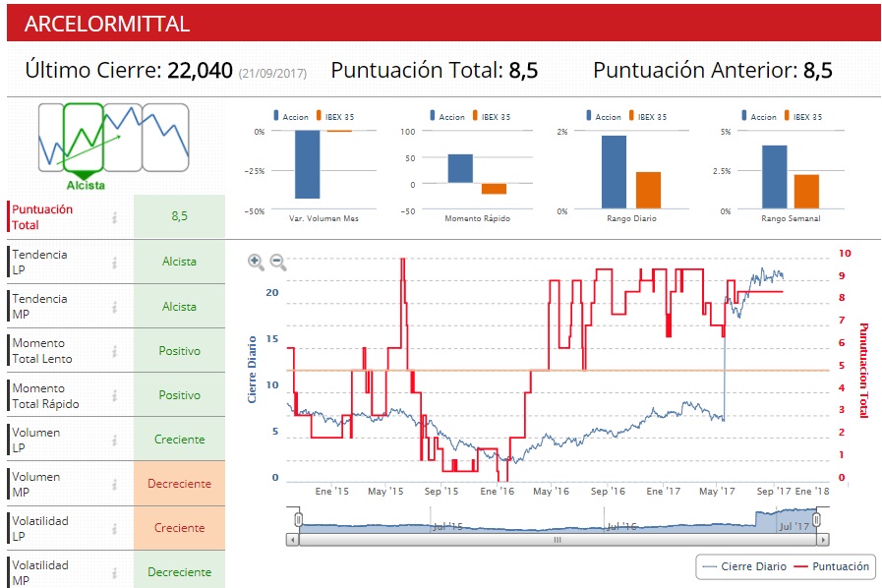The height and width of the screenshot is (588, 882).
Task: Click the ARCELORMITTAL header title
Action: pos(107,24)
